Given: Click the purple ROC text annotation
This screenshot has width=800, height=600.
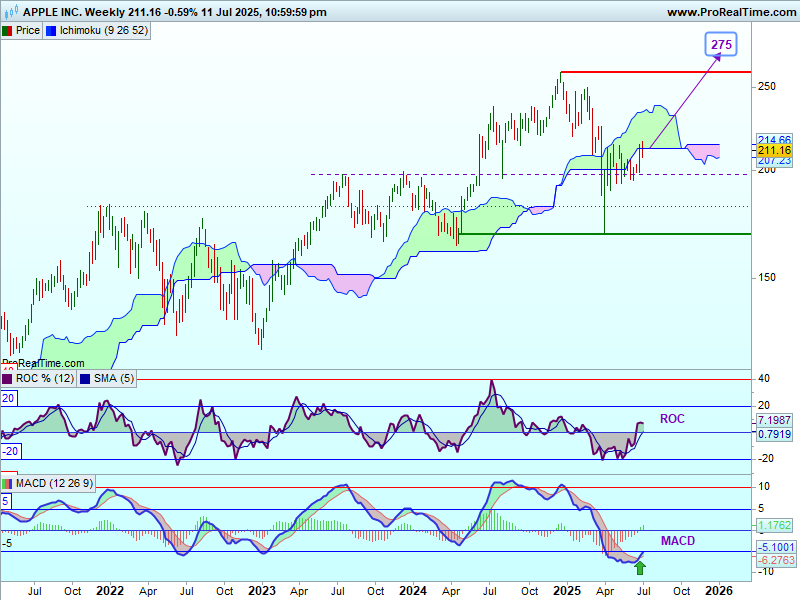Looking at the screenshot, I should [x=672, y=418].
